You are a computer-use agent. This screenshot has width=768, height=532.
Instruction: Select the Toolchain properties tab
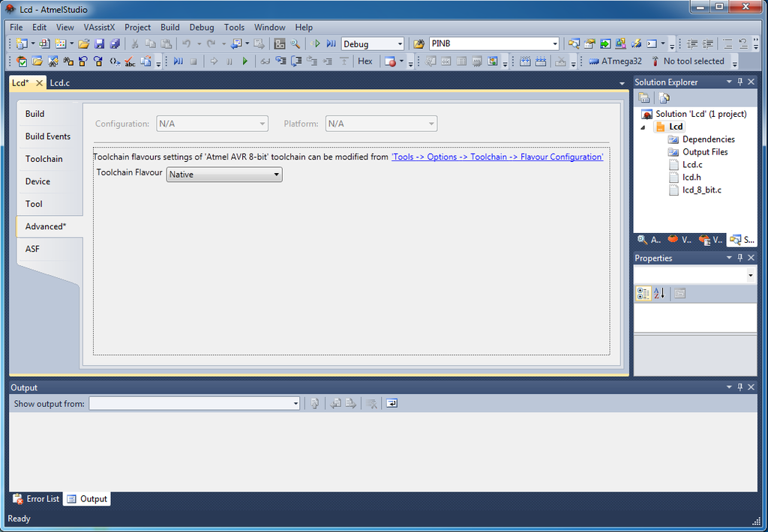pyautogui.click(x=44, y=159)
